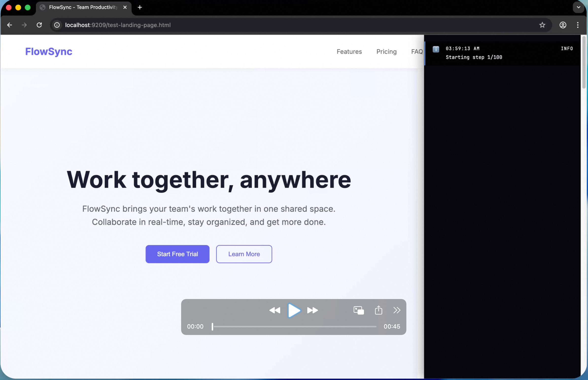The width and height of the screenshot is (588, 380).
Task: Expand more player controls chevrons
Action: tap(397, 310)
